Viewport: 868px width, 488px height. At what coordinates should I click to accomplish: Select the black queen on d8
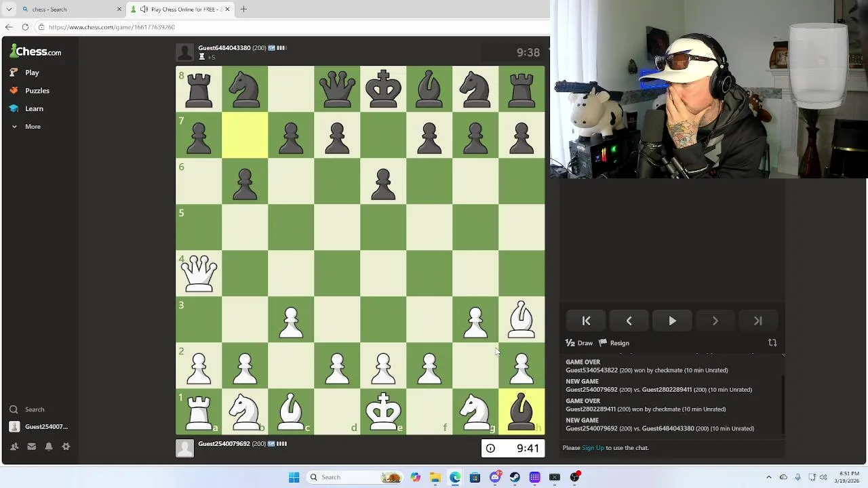[337, 89]
